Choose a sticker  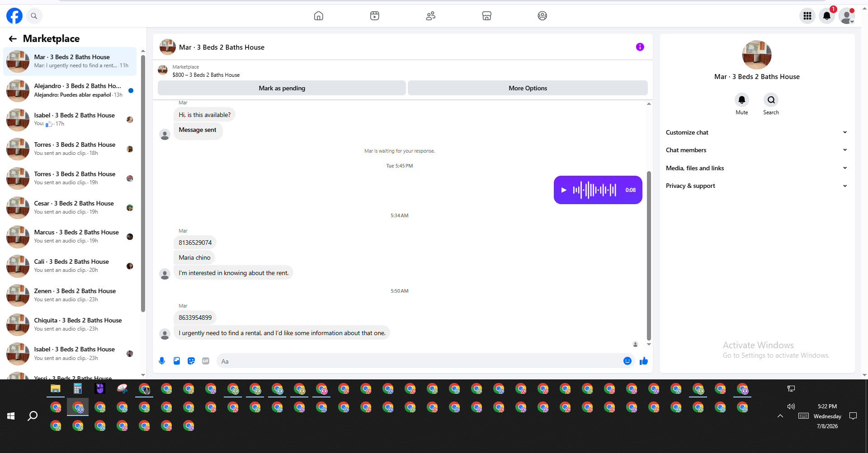point(191,361)
